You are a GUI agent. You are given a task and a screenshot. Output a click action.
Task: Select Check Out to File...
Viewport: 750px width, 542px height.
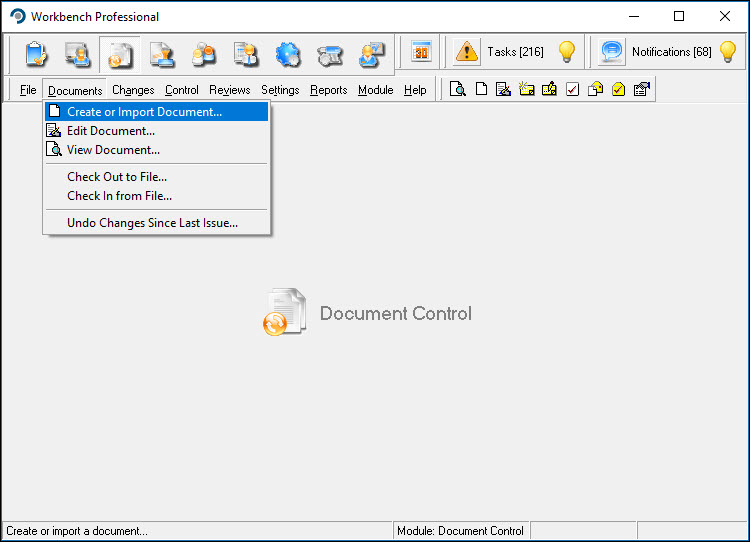coord(156,177)
